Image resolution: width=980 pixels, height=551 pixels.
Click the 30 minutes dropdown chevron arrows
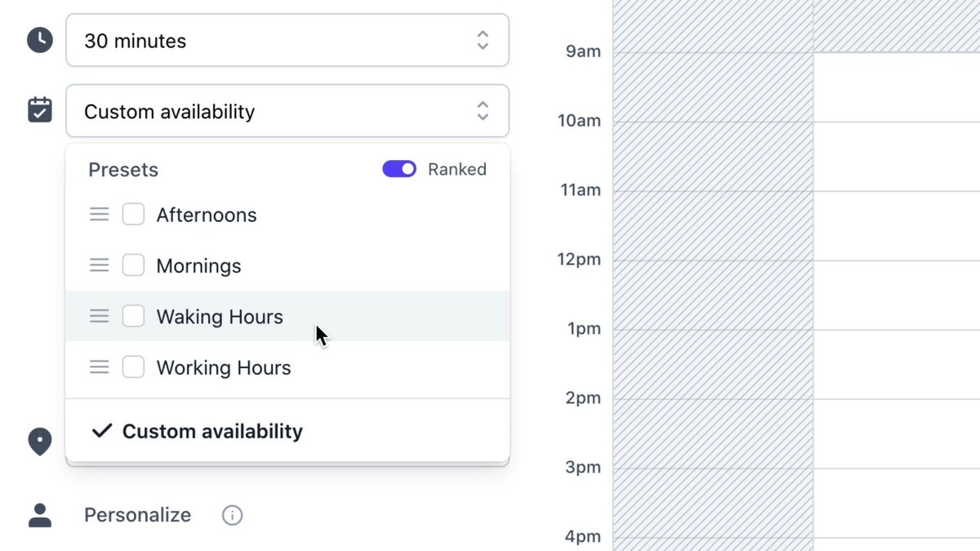click(483, 40)
